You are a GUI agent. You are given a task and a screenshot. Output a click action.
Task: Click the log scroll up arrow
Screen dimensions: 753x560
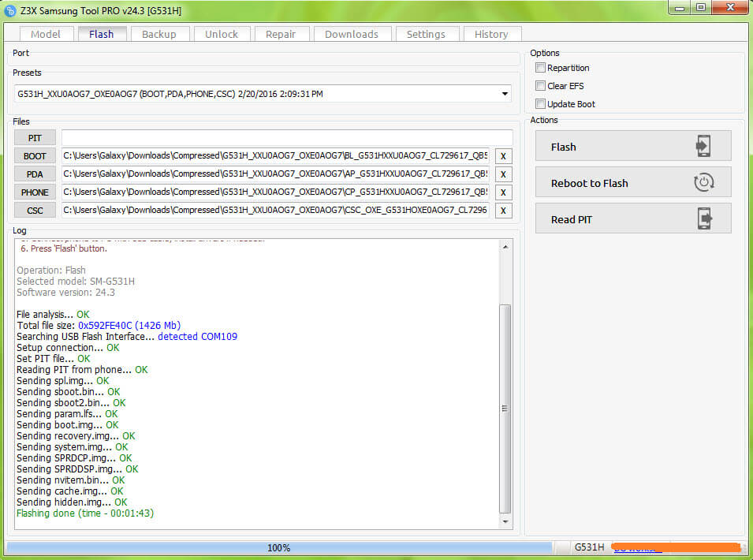click(505, 246)
